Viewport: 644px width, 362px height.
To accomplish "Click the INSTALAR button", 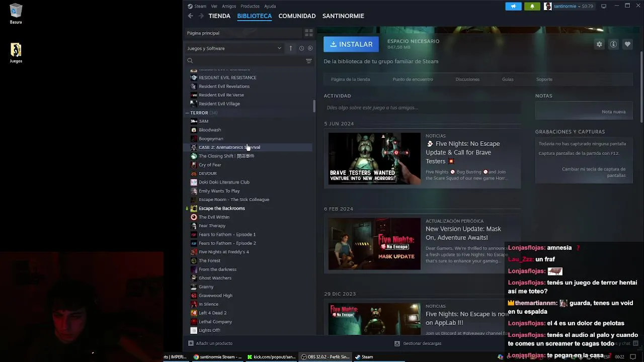I will (351, 44).
